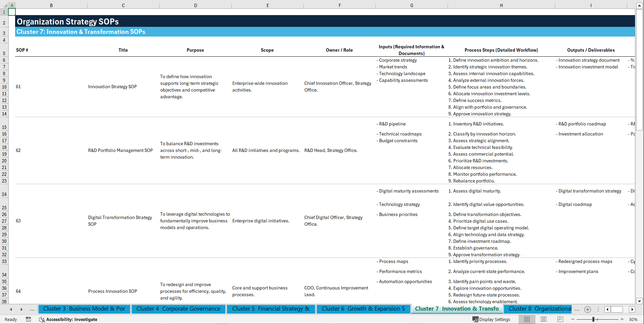The image size is (644, 324).
Task: Click the previous sheet navigation arrow
Action: click(x=11, y=309)
